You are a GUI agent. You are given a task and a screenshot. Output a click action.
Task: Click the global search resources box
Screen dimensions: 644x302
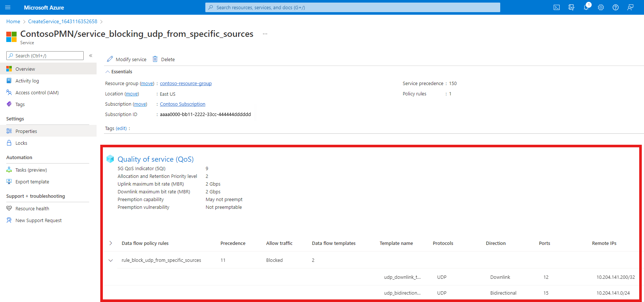point(353,7)
